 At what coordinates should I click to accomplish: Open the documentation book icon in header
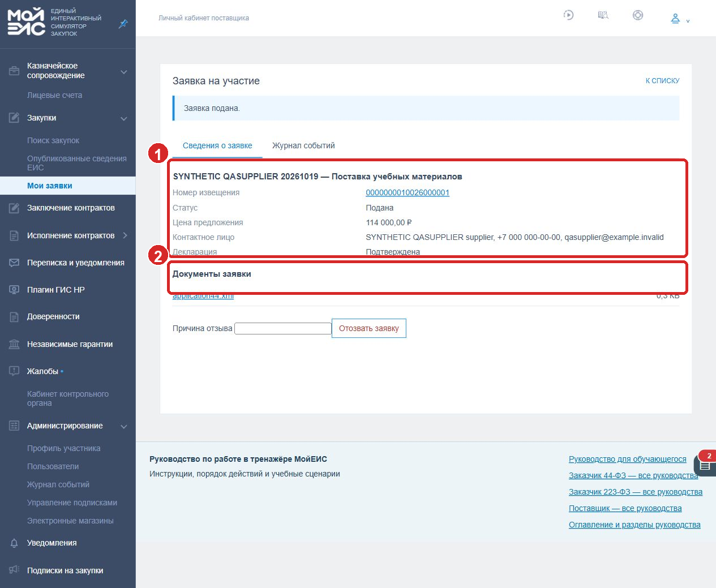tap(603, 15)
